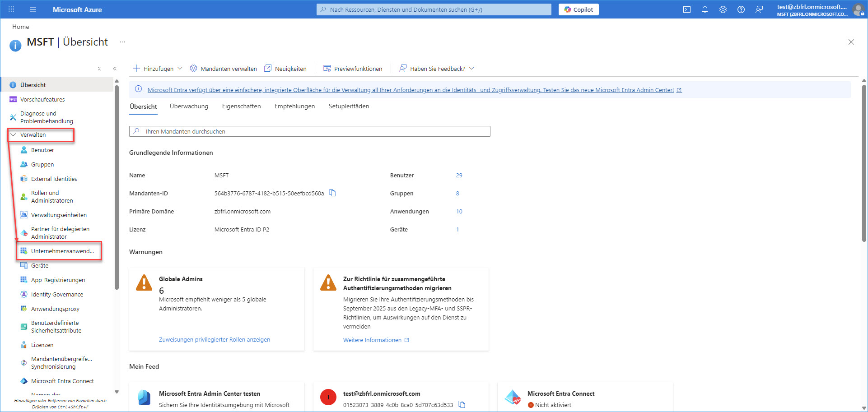
Task: Open the Benutzer section icon
Action: coord(23,150)
